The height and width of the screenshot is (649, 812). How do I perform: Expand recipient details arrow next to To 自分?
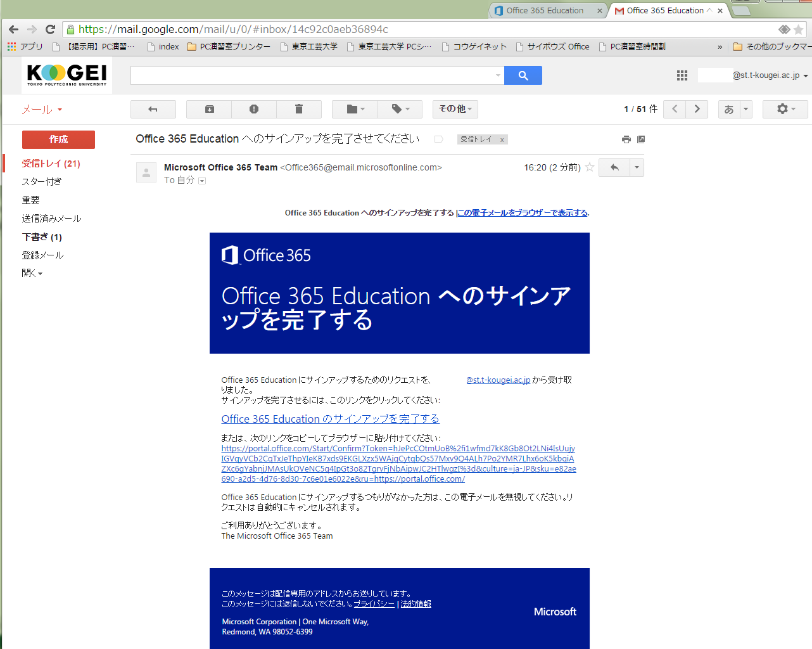coord(202,181)
